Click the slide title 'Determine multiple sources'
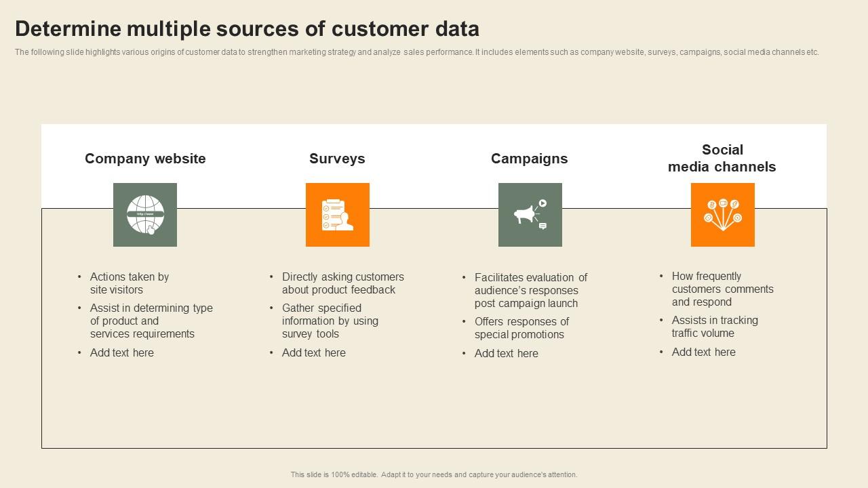The width and height of the screenshot is (868, 488). pyautogui.click(x=247, y=28)
